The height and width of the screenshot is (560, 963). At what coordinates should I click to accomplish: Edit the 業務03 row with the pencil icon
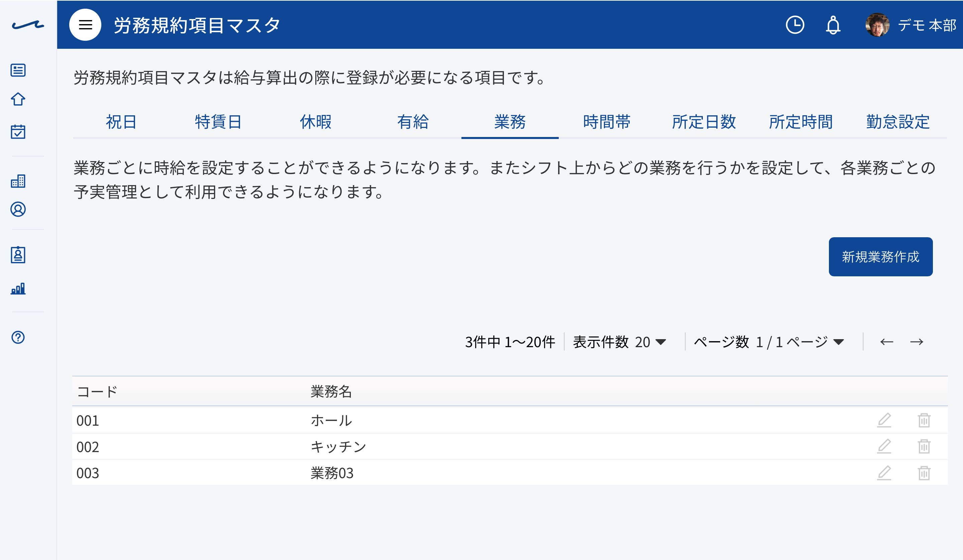tap(884, 473)
